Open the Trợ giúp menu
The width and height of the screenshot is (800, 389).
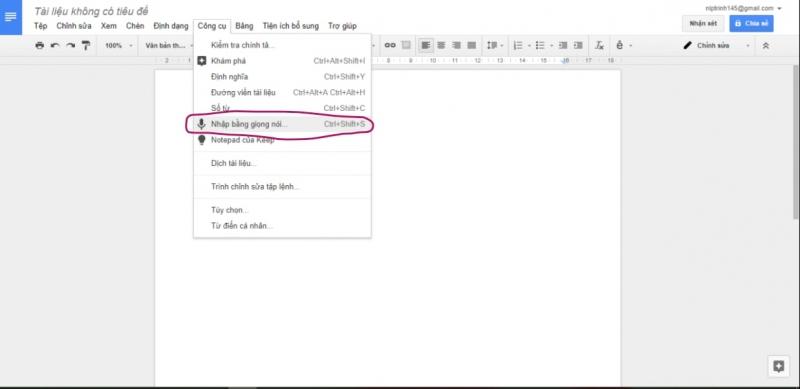click(x=342, y=26)
